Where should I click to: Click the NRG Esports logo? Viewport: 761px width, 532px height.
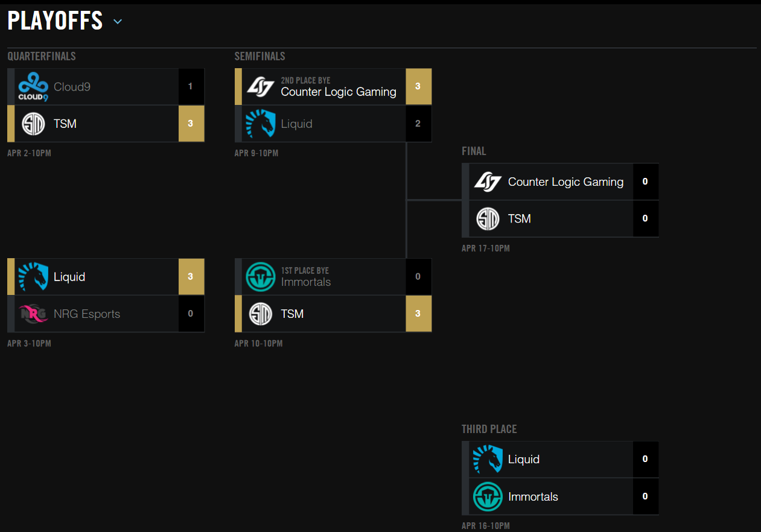33,314
